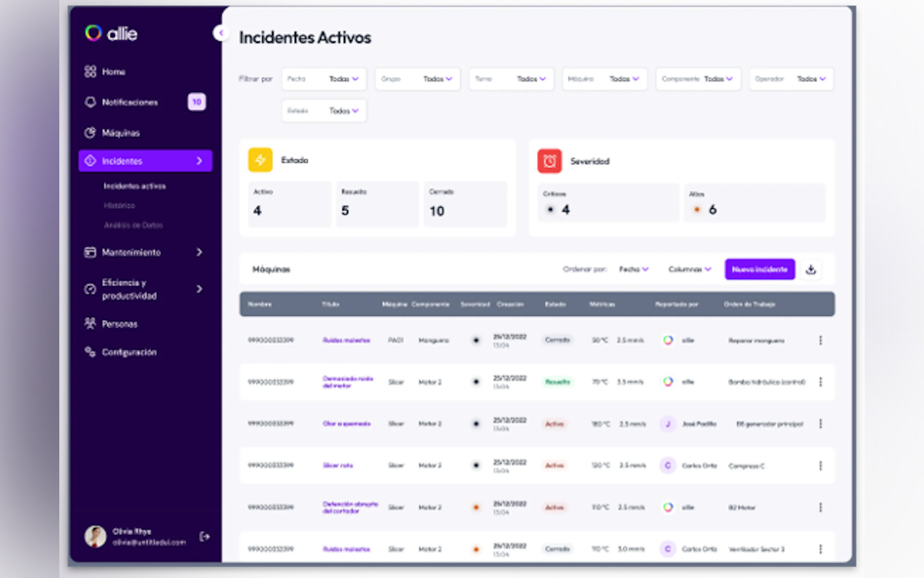Select the Activo status card

[x=290, y=205]
